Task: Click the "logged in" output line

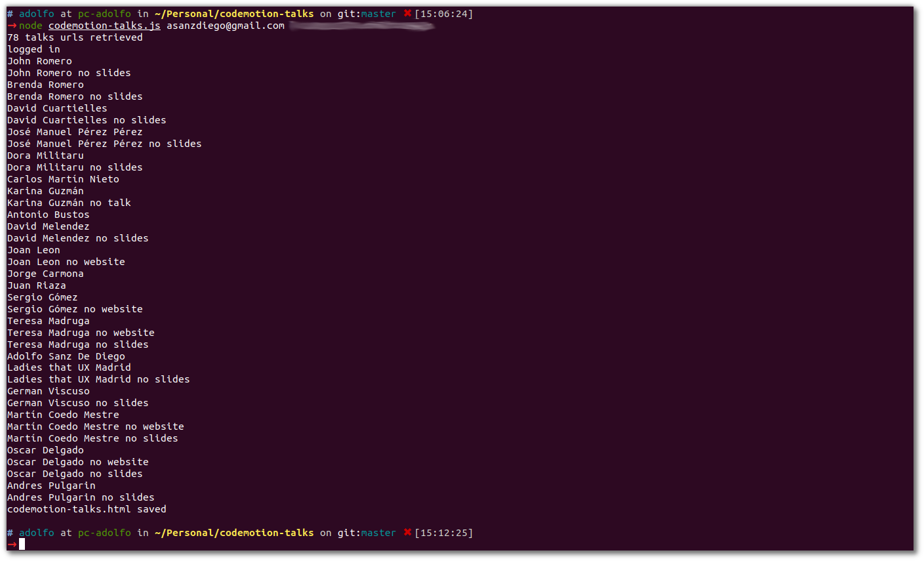Action: [x=33, y=49]
